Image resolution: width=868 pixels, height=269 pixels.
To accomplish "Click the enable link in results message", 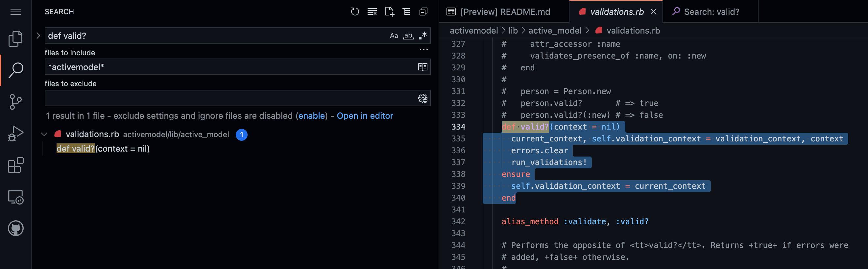I will pos(312,116).
